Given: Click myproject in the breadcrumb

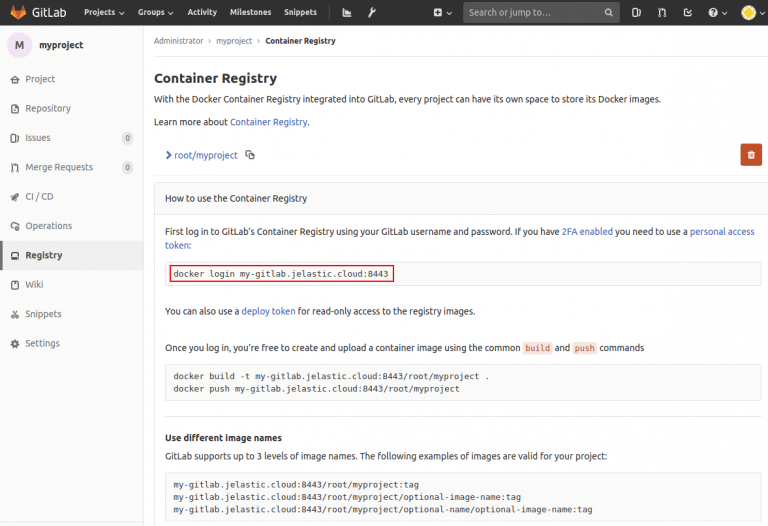Looking at the screenshot, I should tap(234, 41).
